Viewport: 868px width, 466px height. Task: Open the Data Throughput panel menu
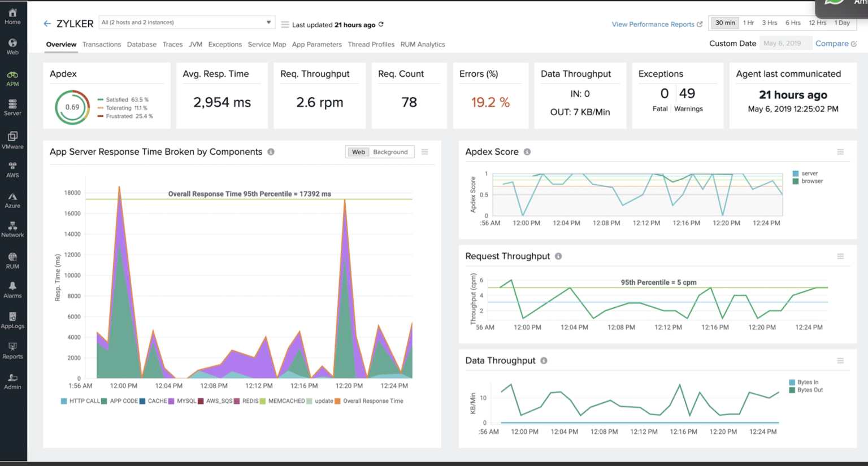tap(840, 360)
